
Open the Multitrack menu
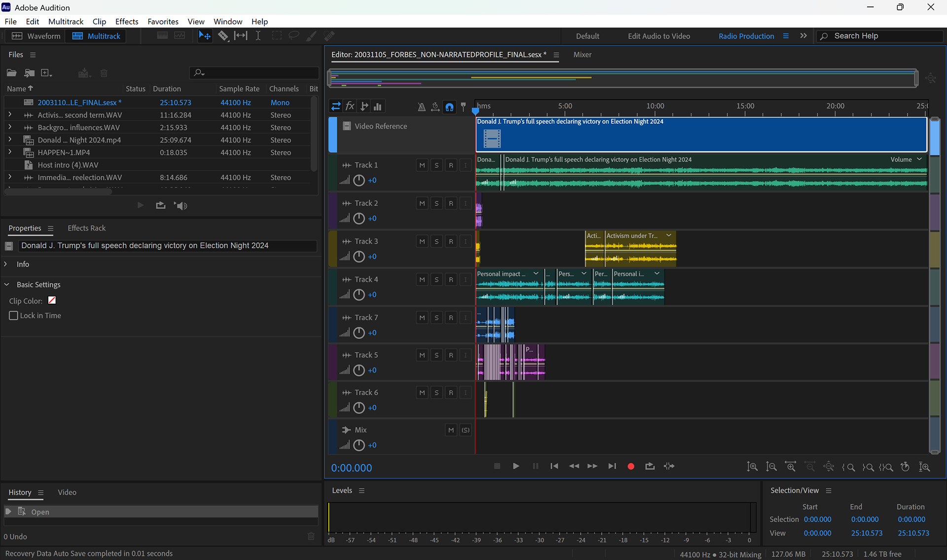coord(66,22)
